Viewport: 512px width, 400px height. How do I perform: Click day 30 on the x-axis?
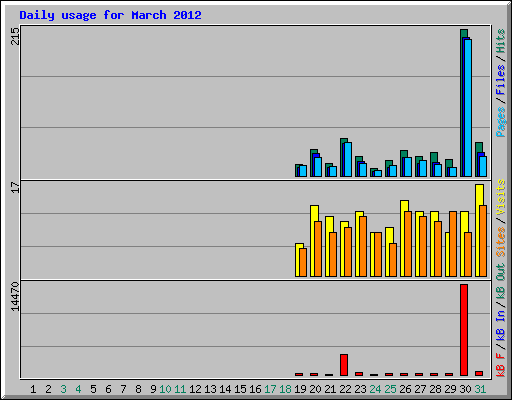click(465, 389)
